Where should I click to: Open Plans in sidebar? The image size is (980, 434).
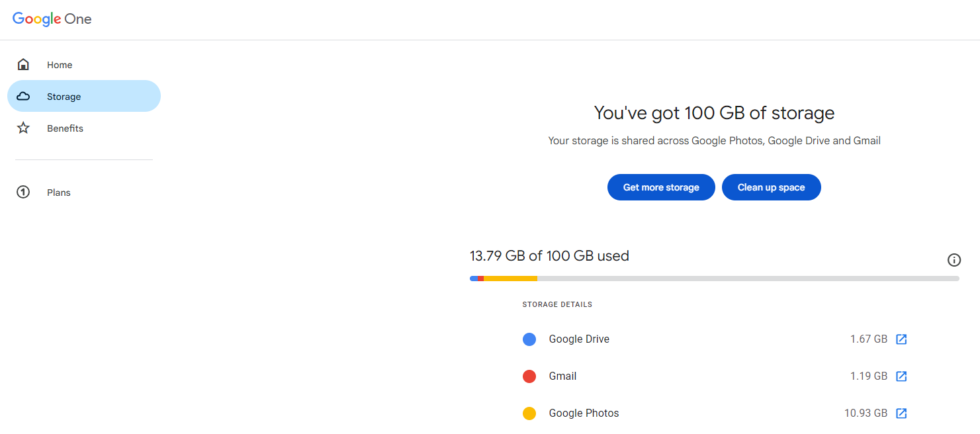pos(84,193)
